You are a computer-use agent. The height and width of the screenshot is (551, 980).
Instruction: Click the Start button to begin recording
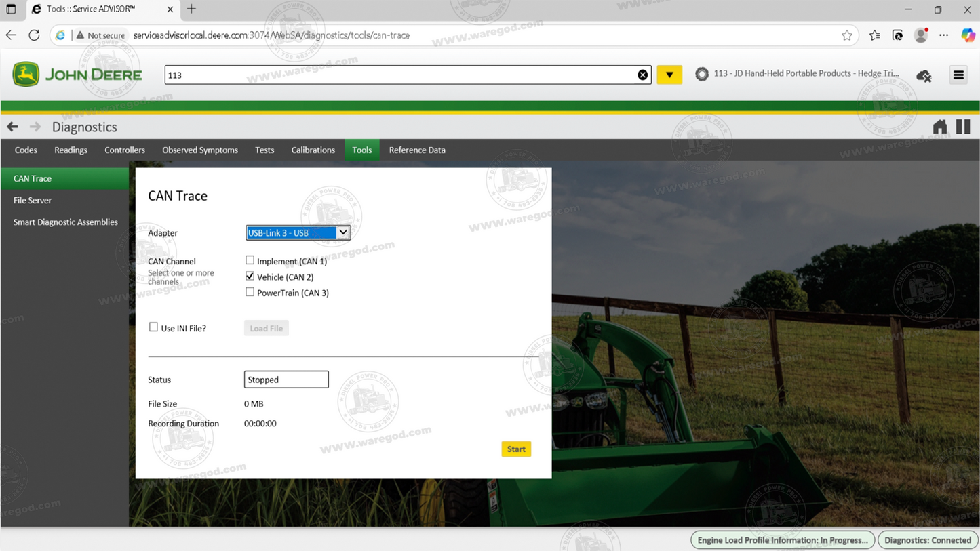(516, 449)
